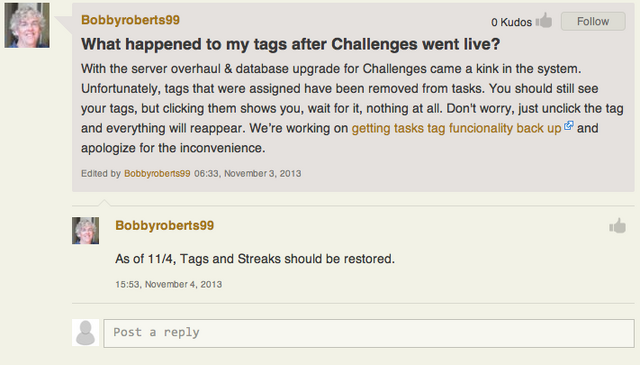Follow this discussion with the Follow button

593,21
